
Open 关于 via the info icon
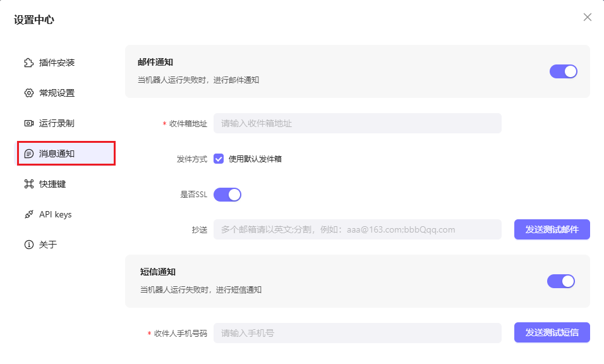coord(28,244)
